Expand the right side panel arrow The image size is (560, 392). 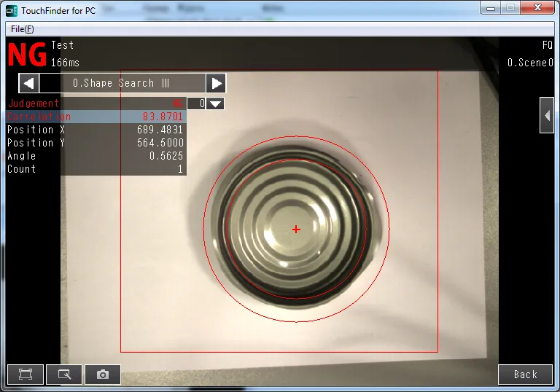[x=547, y=115]
